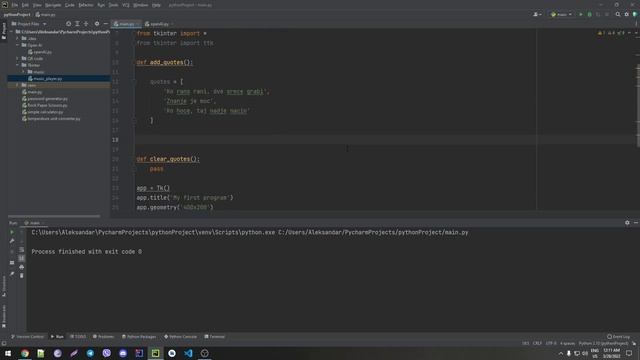Switch to the main.py editor tab
This screenshot has height=360, width=640.
click(x=126, y=24)
